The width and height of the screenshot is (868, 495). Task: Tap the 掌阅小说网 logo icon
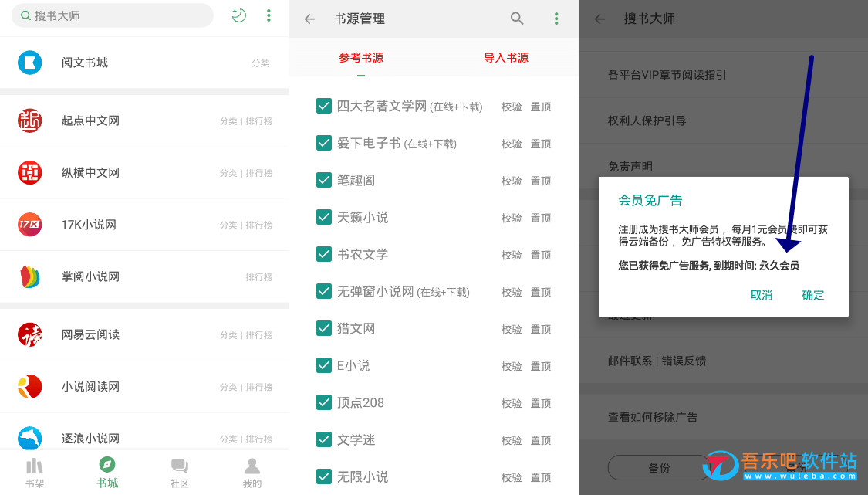click(30, 276)
